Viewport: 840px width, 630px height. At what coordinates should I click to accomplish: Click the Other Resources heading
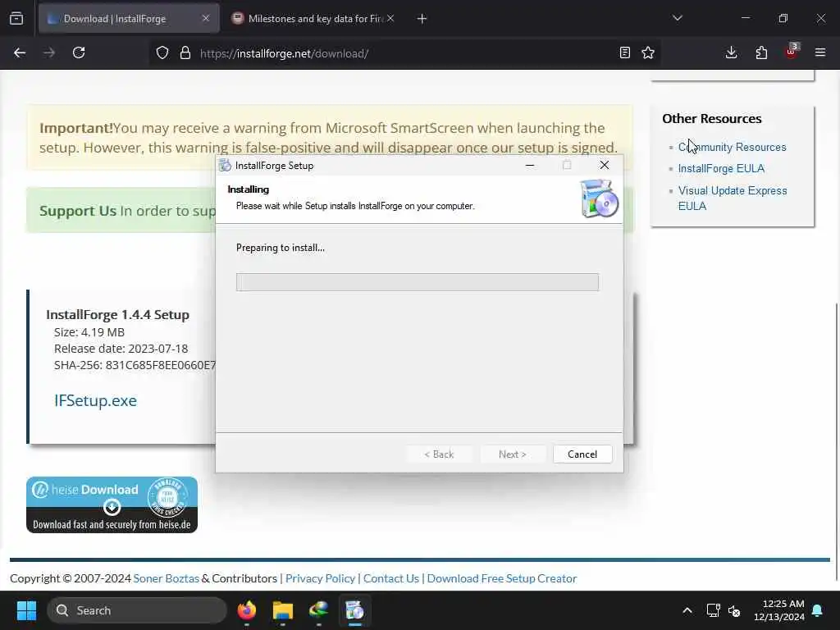click(712, 118)
